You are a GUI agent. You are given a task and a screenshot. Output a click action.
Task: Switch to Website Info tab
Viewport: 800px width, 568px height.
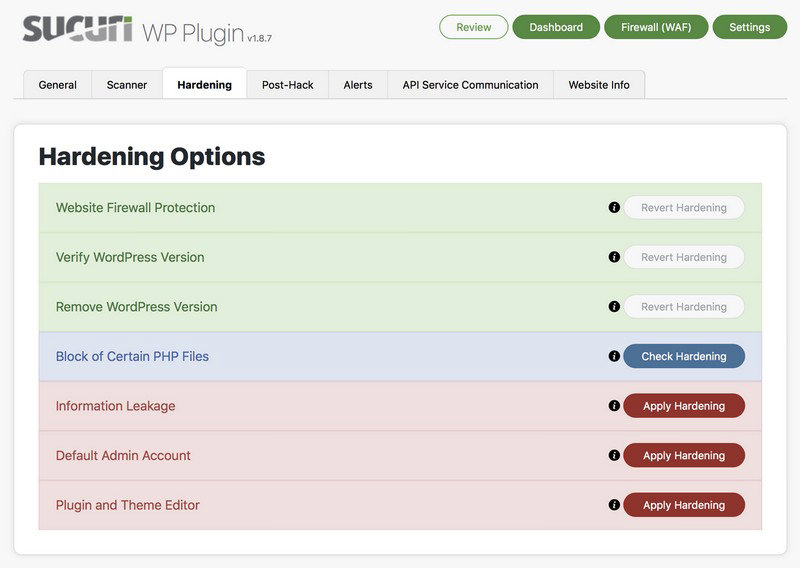click(599, 85)
